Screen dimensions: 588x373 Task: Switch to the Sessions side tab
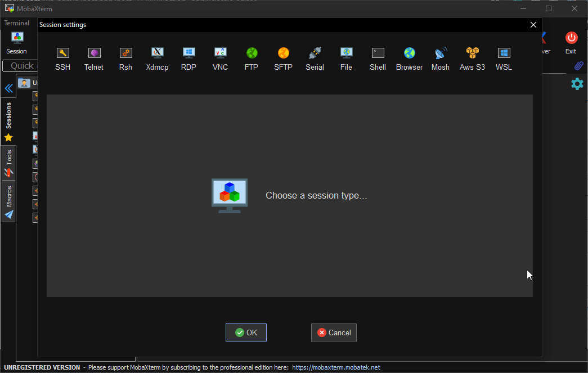[8, 122]
